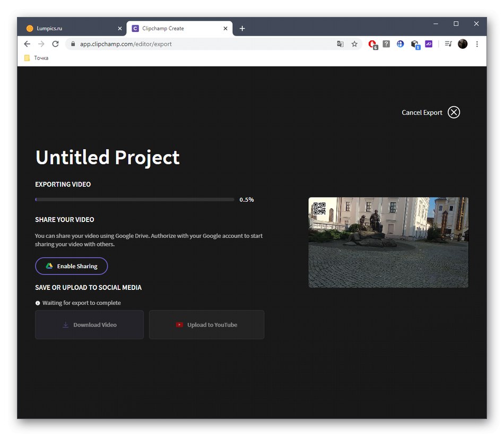Click the YouTube logo icon on the upload button
Viewport: 504px width, 436px height.
[179, 324]
